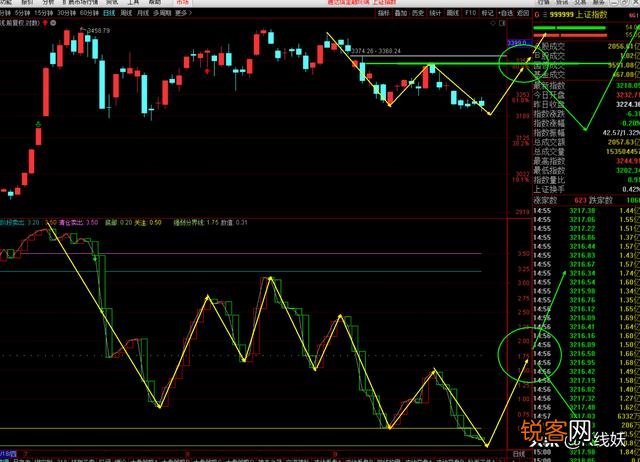The width and height of the screenshot is (640, 462).
Task: Switch to the 60分钟 period
Action: tap(89, 13)
